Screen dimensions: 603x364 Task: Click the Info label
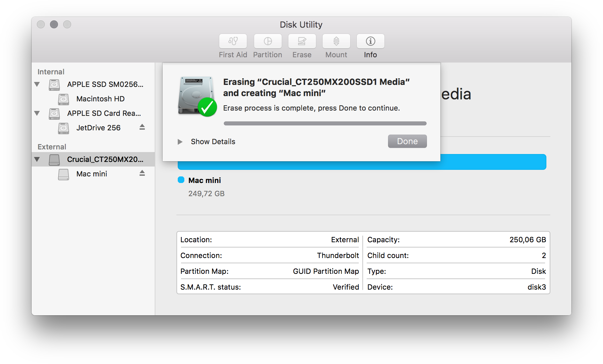point(370,55)
